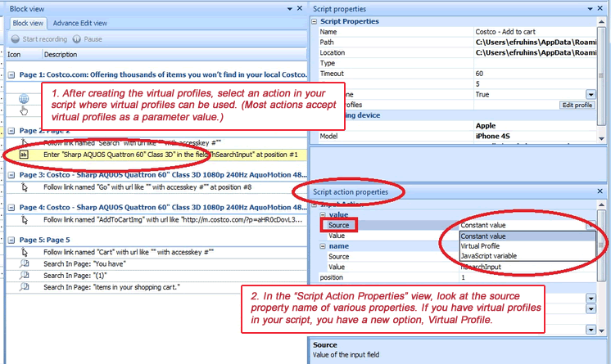Click the Start recording button
Screen dimensions: 611x364
tap(39, 39)
